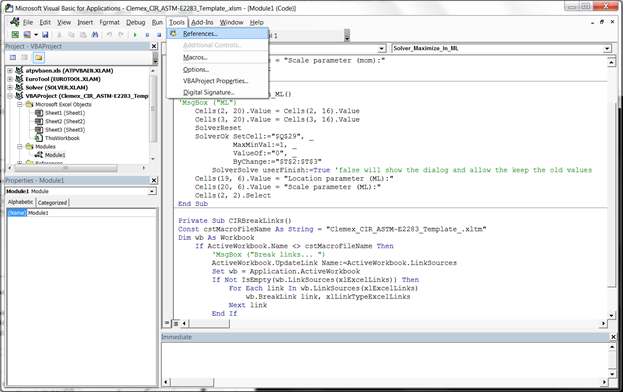Click the code window vertical scrollbar down arrow
The width and height of the screenshot is (623, 392).
[611, 315]
